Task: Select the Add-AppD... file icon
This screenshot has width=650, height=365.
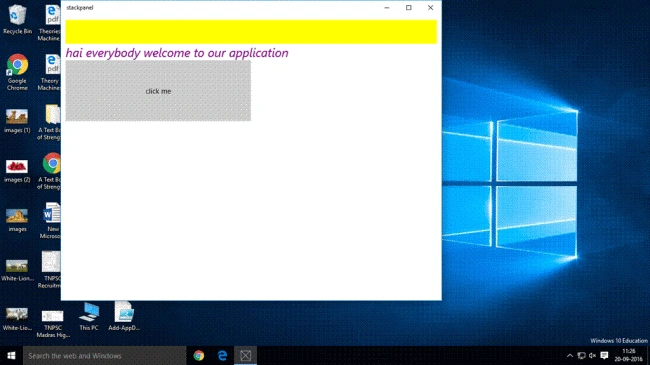Action: tap(124, 316)
